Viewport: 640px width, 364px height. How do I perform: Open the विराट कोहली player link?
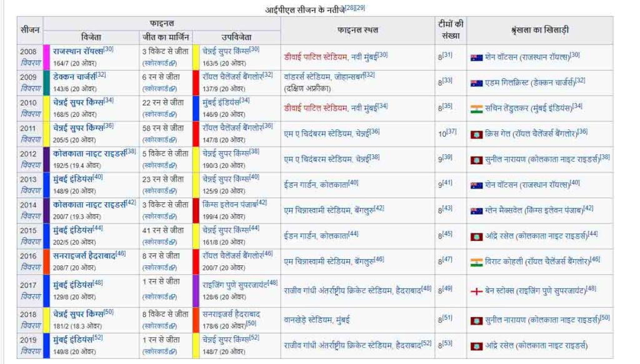[504, 262]
